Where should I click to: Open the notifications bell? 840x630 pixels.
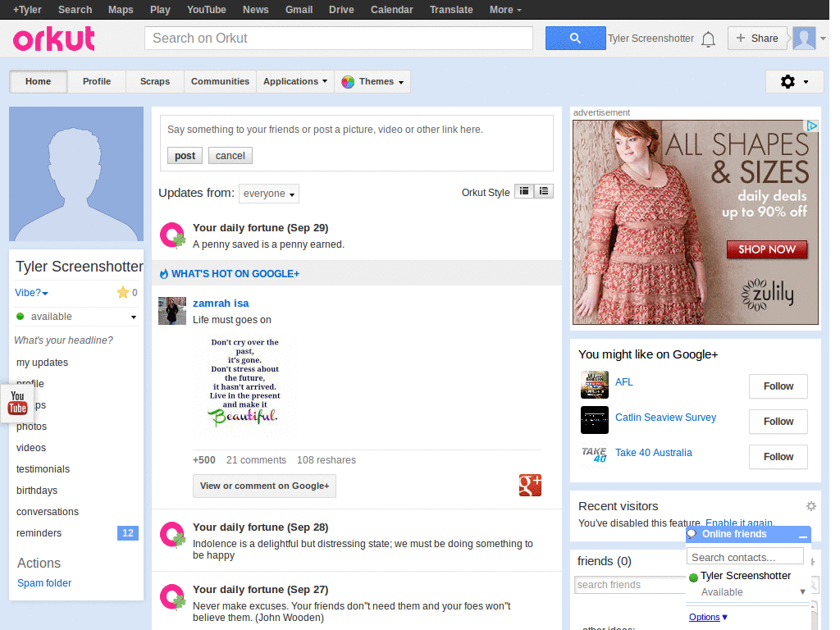708,39
